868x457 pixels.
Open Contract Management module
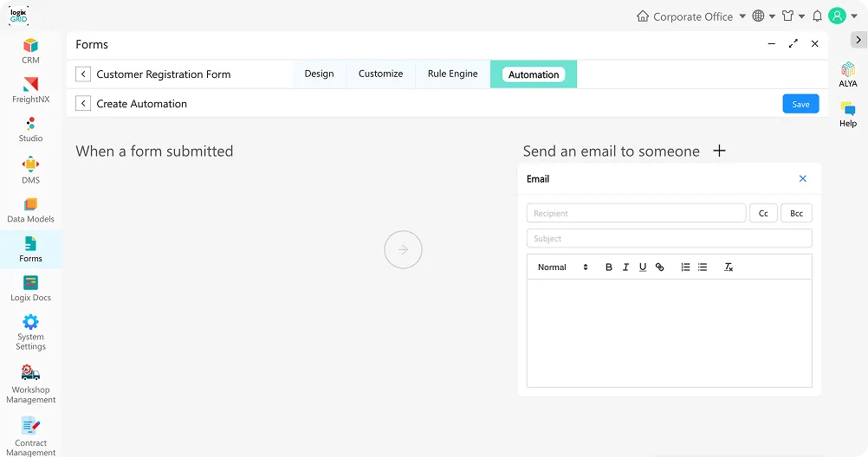click(30, 436)
